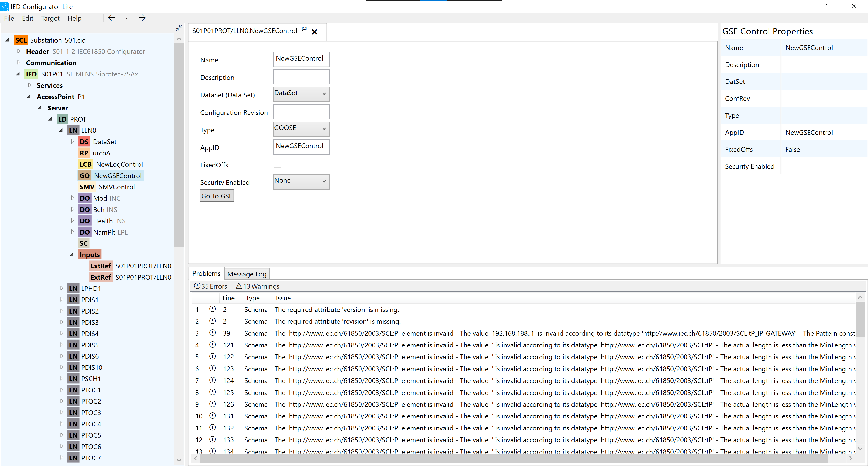Click the SC badge in the tree
868x466 pixels.
click(84, 243)
